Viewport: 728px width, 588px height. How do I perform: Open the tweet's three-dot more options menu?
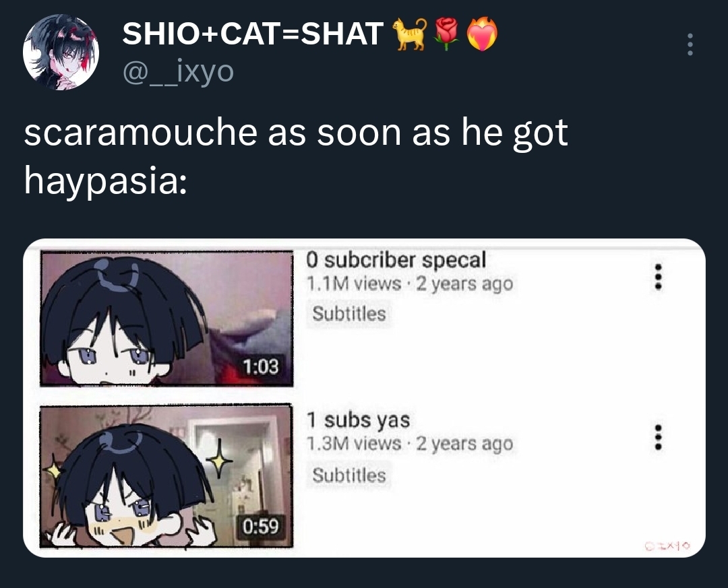click(x=690, y=44)
